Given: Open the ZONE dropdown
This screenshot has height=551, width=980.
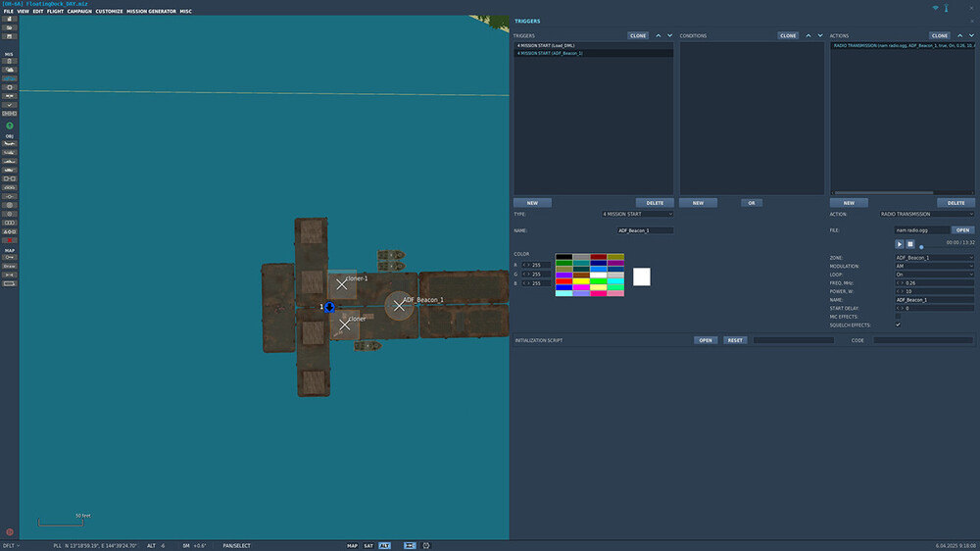Looking at the screenshot, I should pos(934,258).
